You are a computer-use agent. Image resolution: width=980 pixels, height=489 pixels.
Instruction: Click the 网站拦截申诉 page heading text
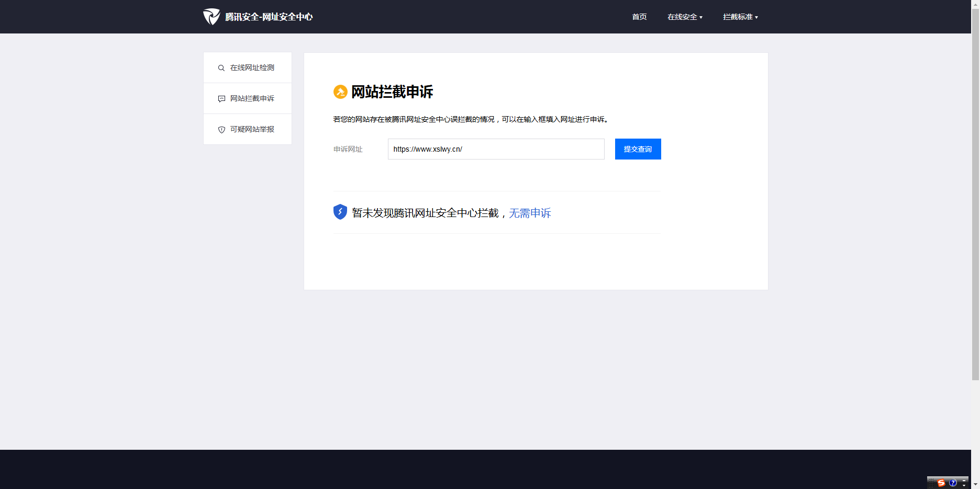coord(392,92)
